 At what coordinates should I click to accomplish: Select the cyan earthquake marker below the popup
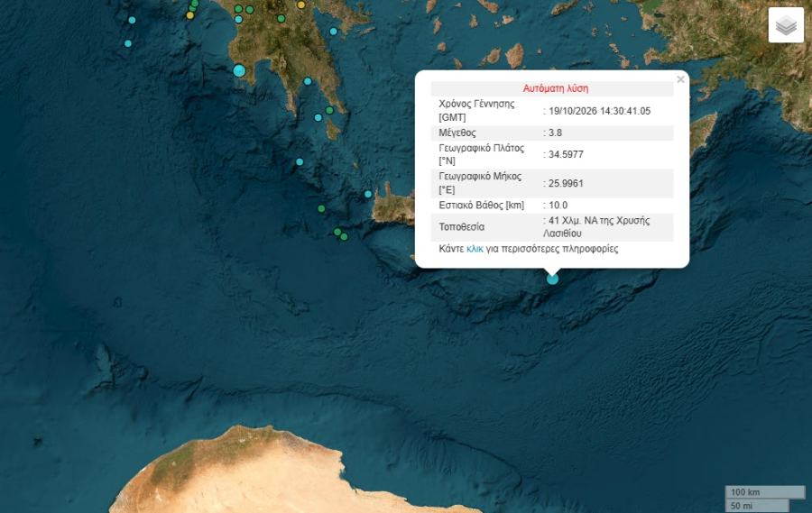pos(552,279)
